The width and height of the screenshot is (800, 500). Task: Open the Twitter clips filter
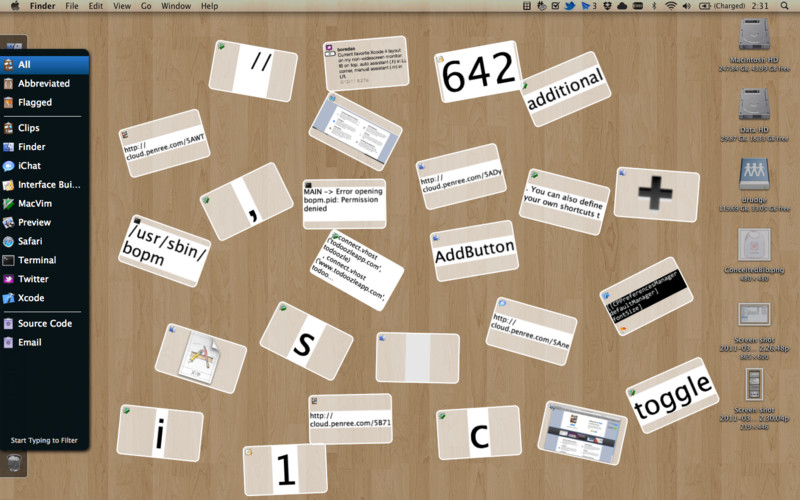pos(44,279)
